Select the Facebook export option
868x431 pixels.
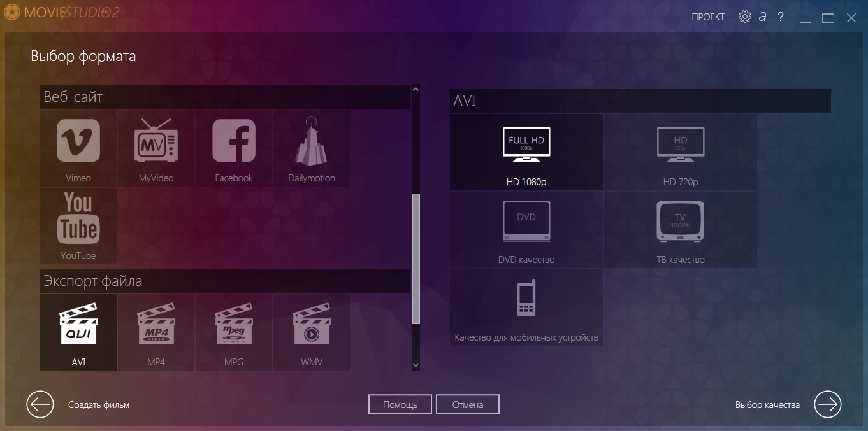point(234,148)
